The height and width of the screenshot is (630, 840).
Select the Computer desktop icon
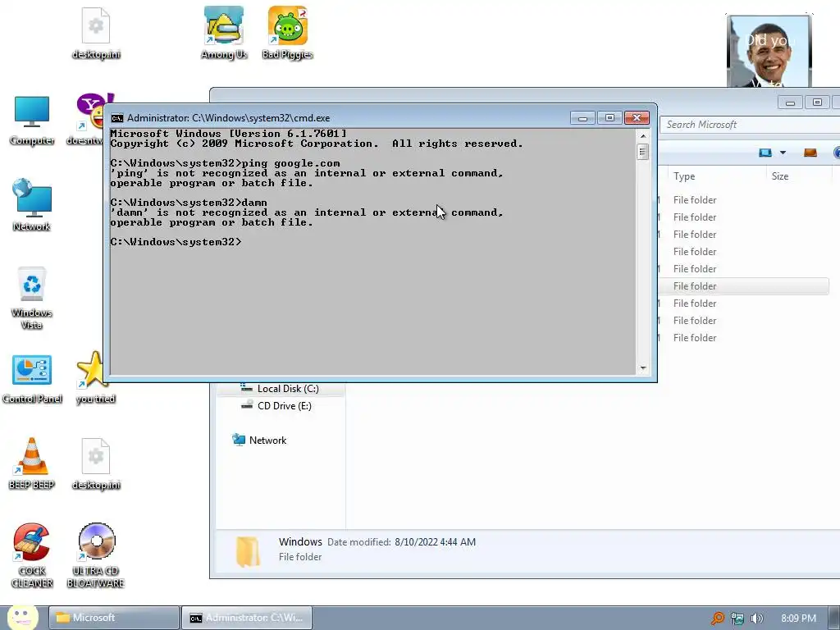click(x=32, y=120)
